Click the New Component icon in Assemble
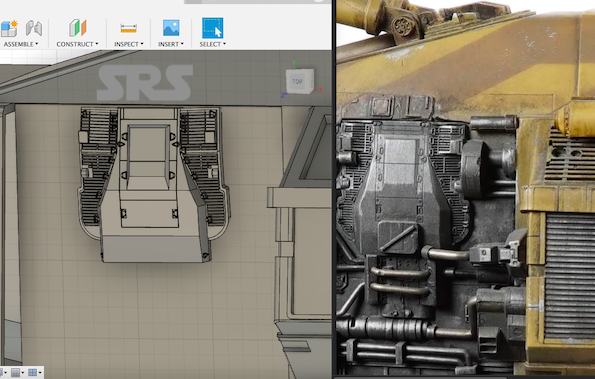Image resolution: width=595 pixels, height=379 pixels. click(8, 29)
